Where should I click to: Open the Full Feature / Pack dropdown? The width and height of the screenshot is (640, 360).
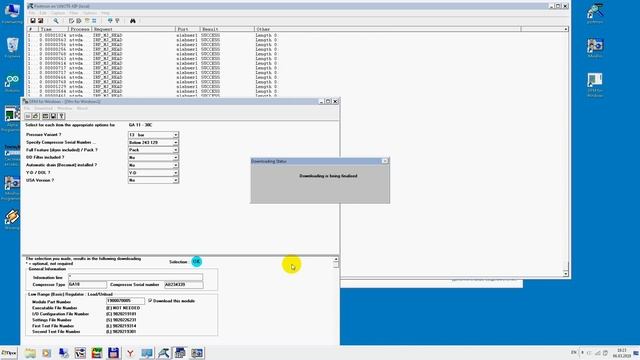pos(176,150)
